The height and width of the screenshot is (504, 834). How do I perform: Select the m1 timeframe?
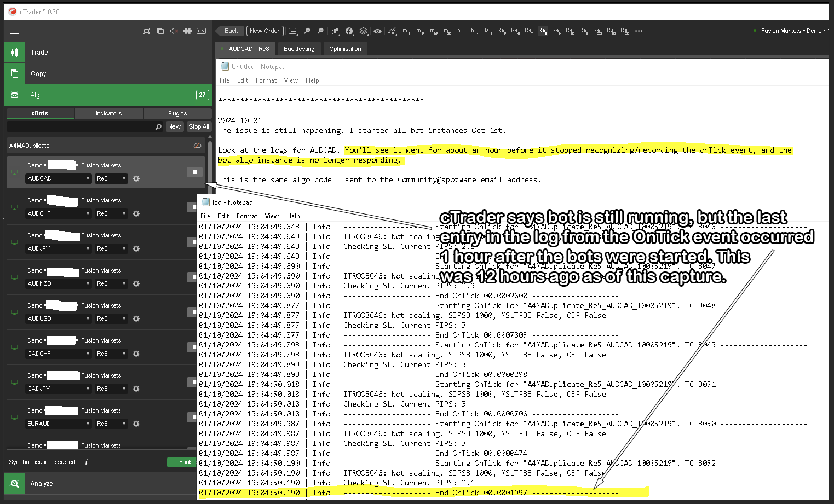click(406, 31)
